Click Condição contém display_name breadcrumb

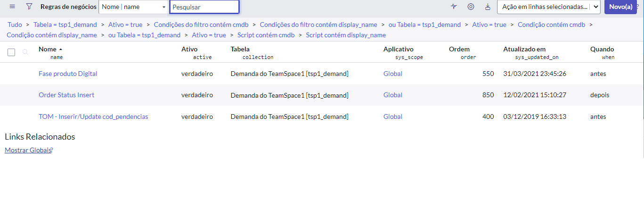[x=52, y=35]
